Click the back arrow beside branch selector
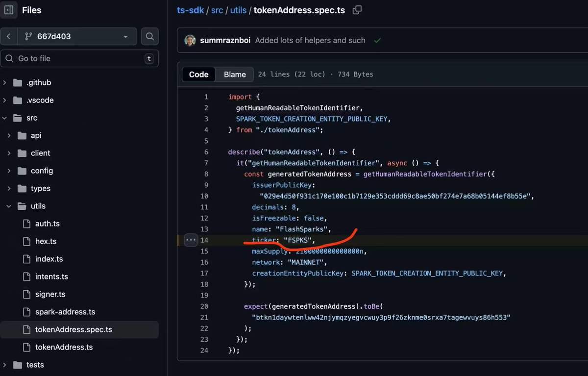The height and width of the screenshot is (376, 588). [8, 36]
